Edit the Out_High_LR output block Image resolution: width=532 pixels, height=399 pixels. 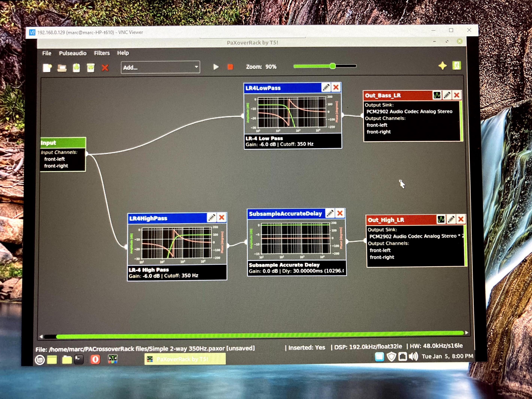pos(451,219)
